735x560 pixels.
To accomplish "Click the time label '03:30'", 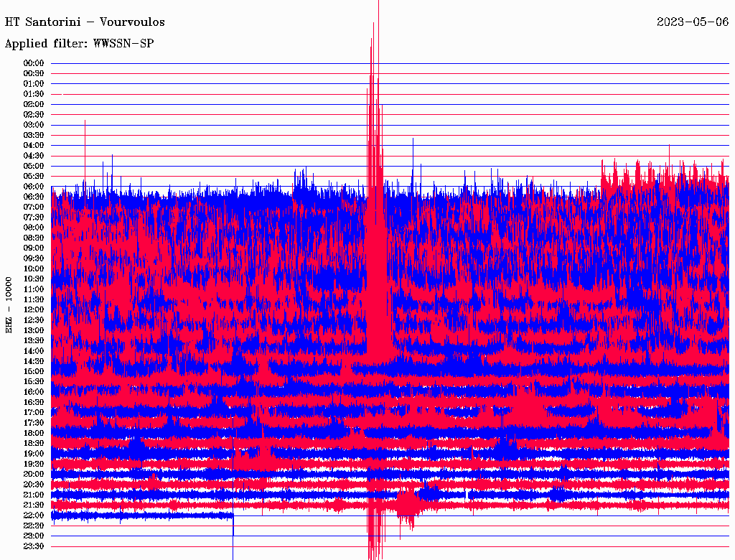I will [34, 136].
